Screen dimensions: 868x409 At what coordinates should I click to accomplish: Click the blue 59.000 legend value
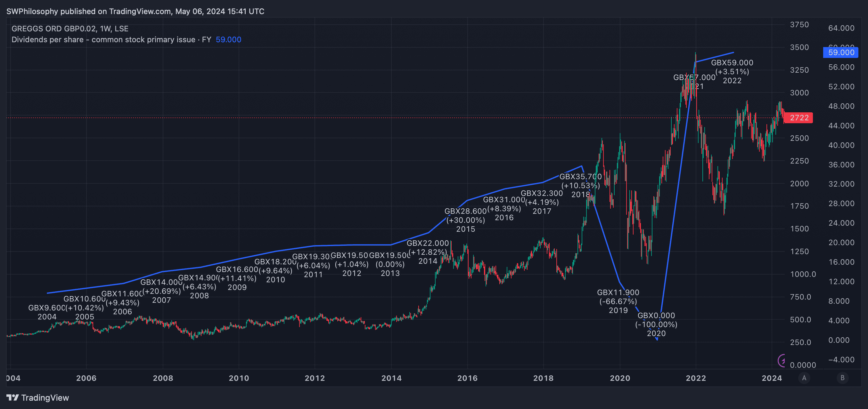228,40
